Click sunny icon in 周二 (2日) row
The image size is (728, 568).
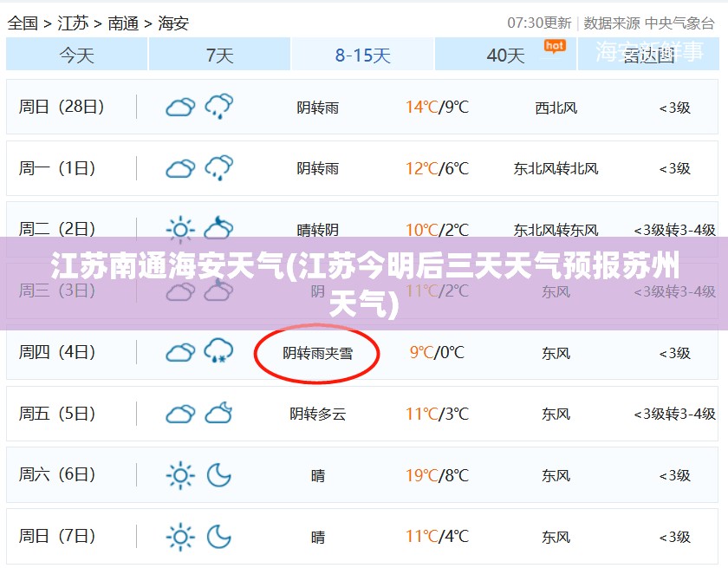click(x=180, y=230)
